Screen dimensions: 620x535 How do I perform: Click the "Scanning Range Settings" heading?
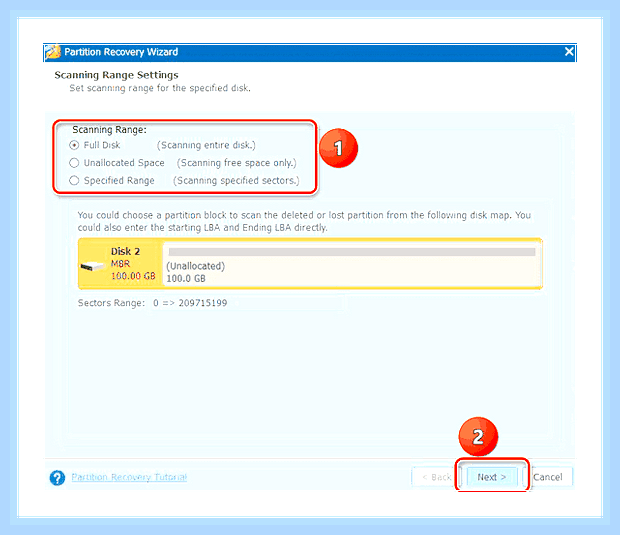[x=116, y=75]
